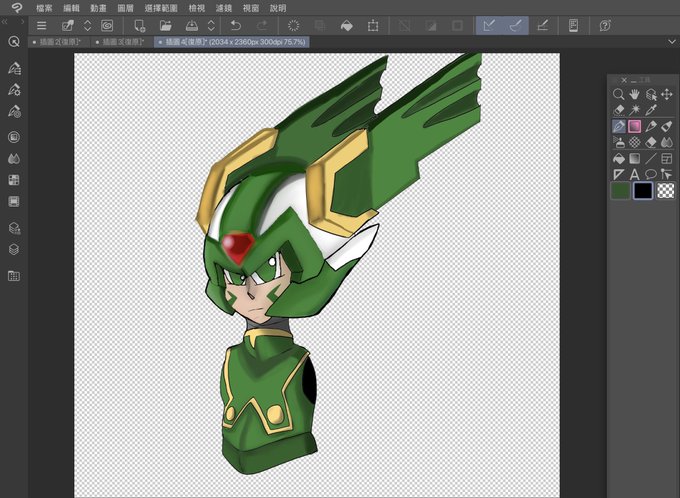Toggle snap to grid button
Screen dimensions: 680x498
pos(543,25)
